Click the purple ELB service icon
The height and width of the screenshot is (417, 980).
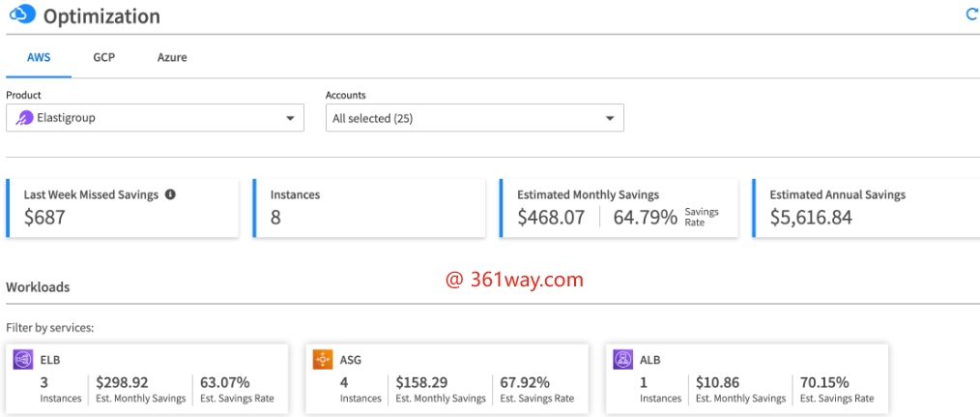23,360
